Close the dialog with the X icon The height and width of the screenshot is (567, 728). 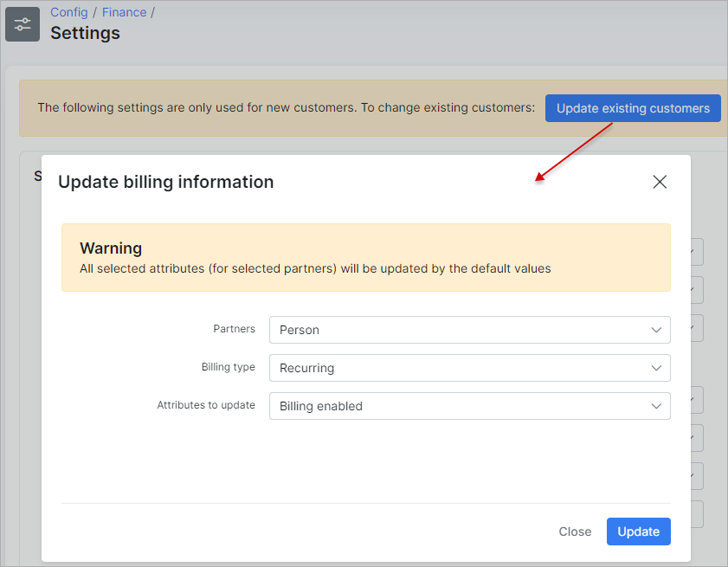(x=660, y=182)
